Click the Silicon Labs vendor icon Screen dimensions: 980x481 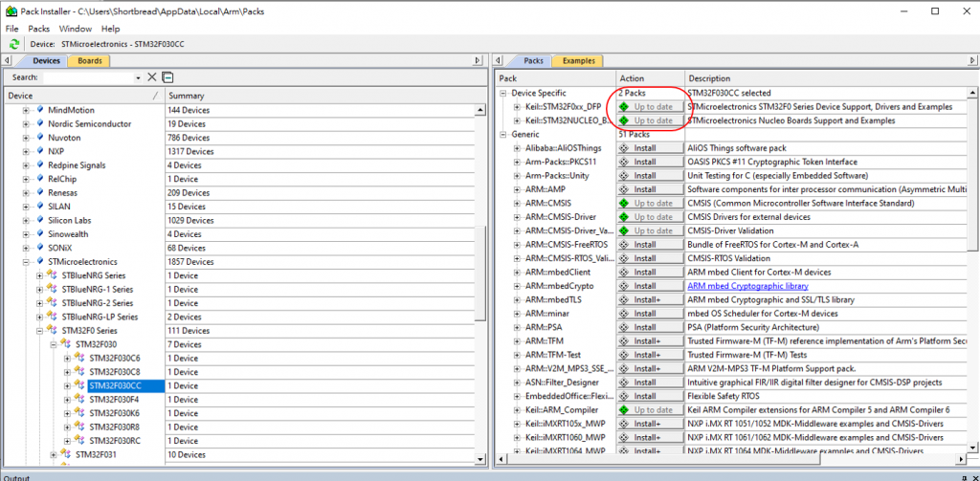(40, 221)
